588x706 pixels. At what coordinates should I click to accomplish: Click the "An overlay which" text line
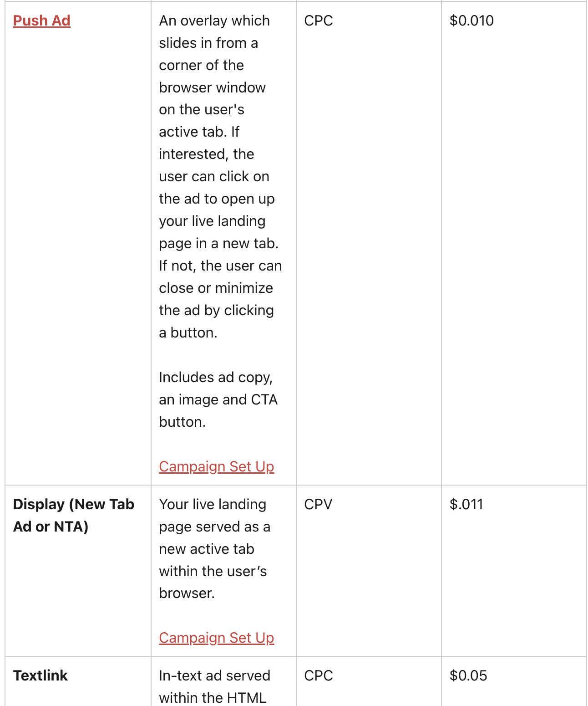214,21
